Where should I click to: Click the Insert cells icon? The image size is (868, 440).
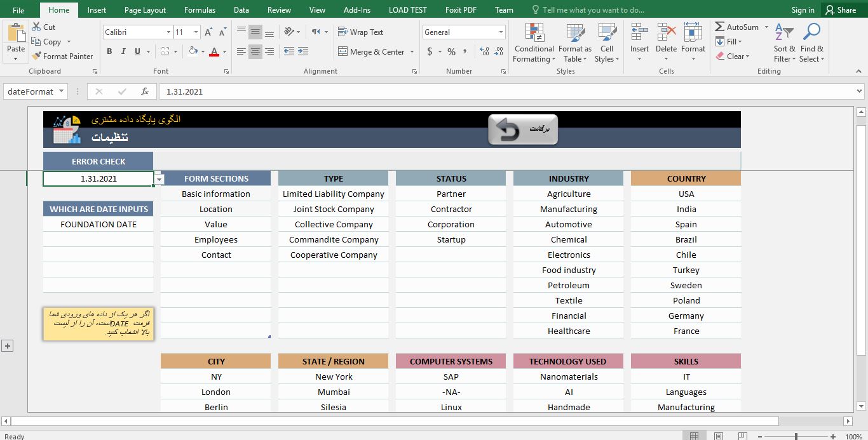(639, 33)
